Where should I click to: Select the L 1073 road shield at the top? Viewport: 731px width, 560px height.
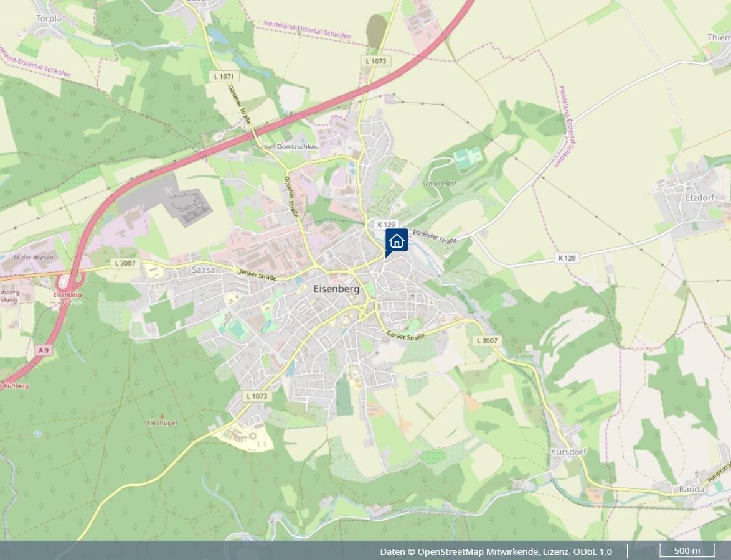click(x=375, y=61)
